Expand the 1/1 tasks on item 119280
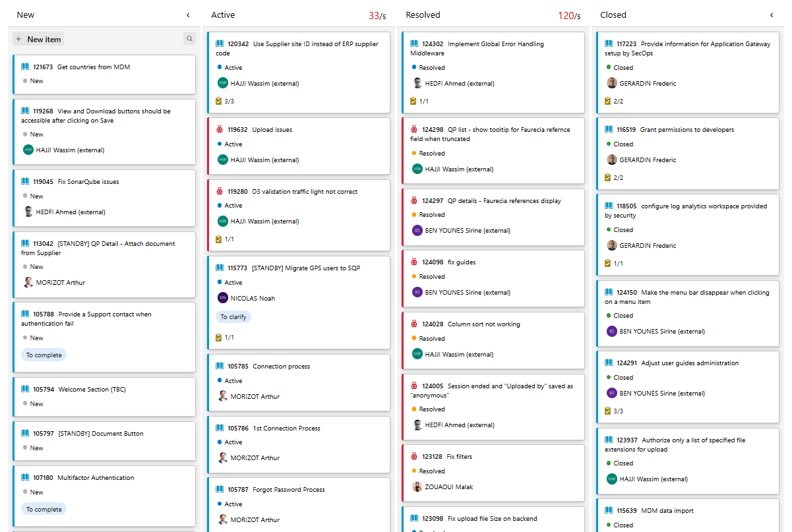The width and height of the screenshot is (792, 532). (224, 239)
